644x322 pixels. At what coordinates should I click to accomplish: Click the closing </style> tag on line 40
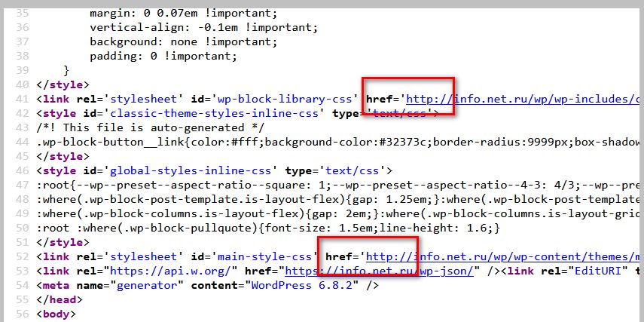tap(63, 84)
